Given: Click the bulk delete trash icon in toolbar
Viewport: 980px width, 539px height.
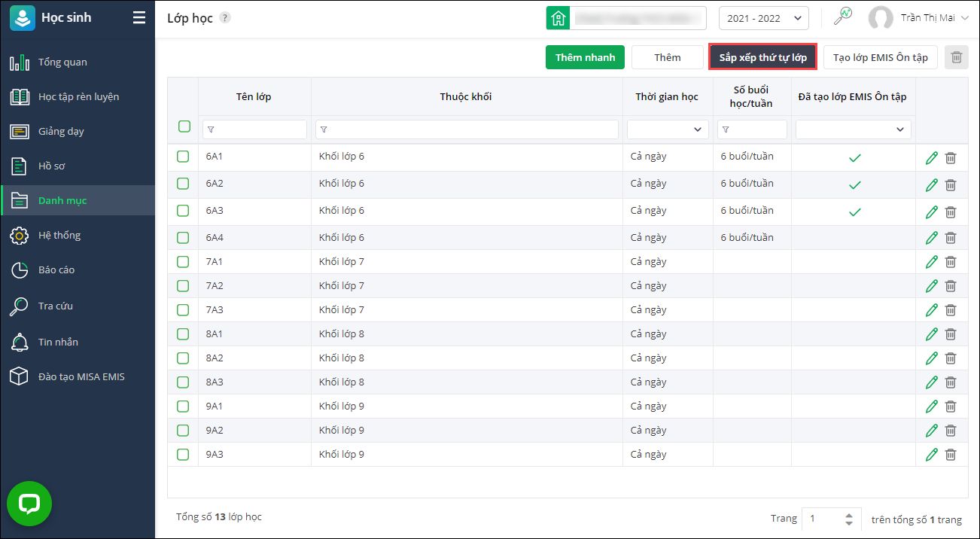Looking at the screenshot, I should click(956, 57).
